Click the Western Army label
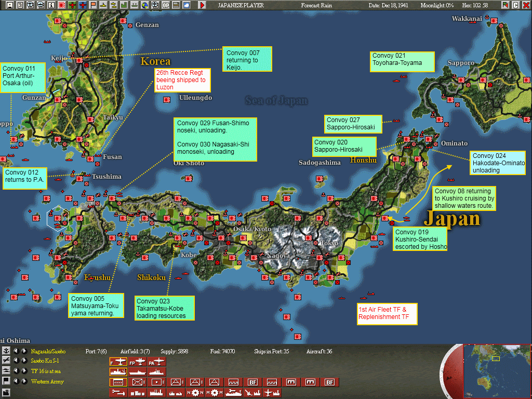The width and height of the screenshot is (532, 399). click(x=47, y=381)
